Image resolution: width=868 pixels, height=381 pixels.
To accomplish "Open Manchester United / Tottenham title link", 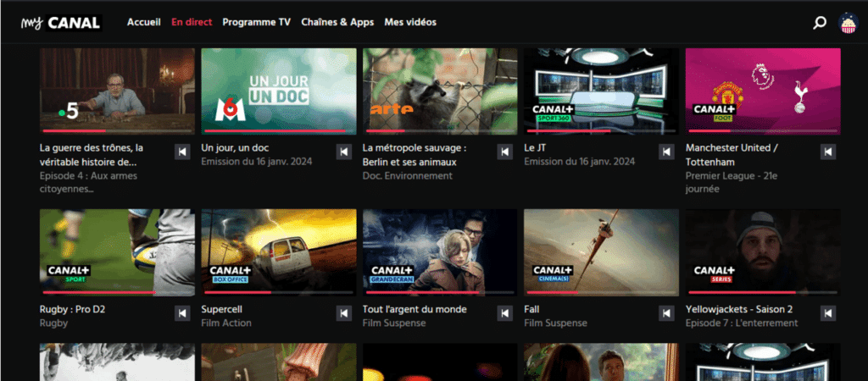I will click(x=732, y=155).
